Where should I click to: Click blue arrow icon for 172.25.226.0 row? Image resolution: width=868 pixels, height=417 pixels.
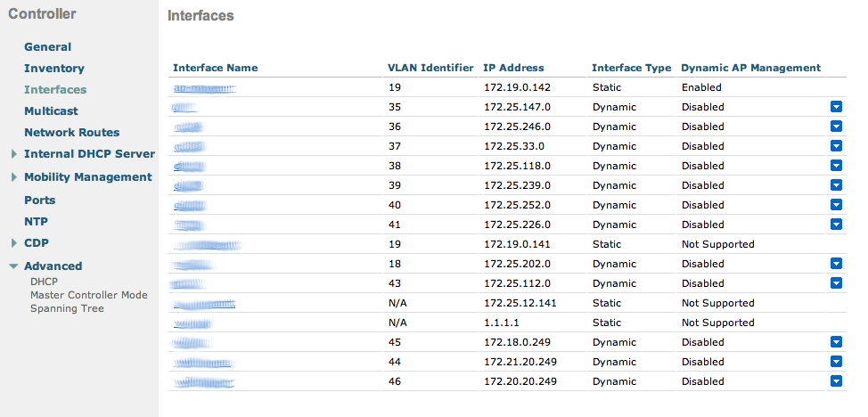pyautogui.click(x=836, y=225)
